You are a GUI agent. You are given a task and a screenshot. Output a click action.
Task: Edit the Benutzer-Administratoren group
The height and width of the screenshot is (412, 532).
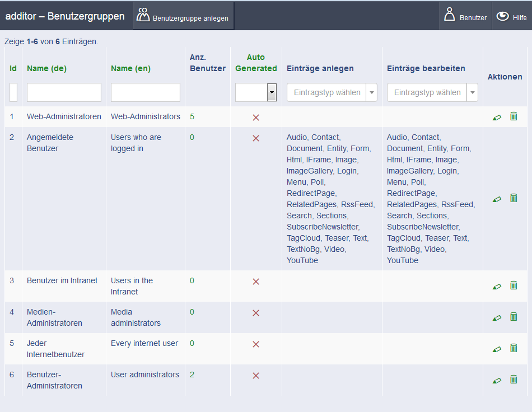(x=497, y=380)
